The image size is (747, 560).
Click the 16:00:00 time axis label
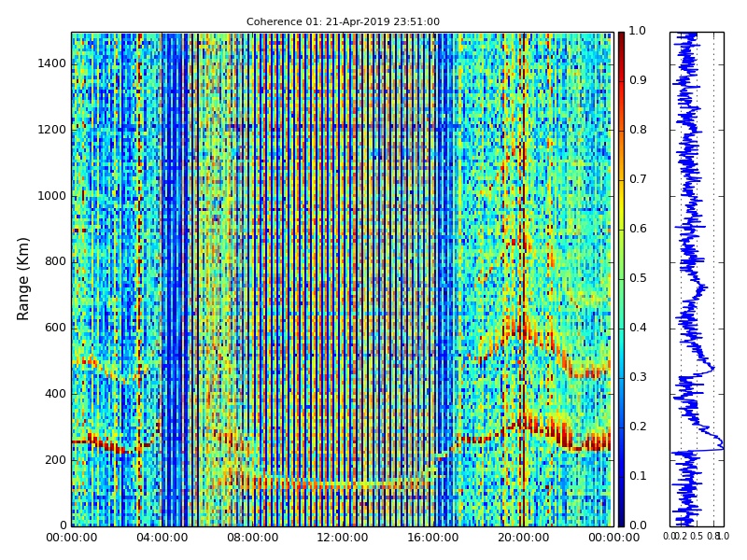pos(433,538)
